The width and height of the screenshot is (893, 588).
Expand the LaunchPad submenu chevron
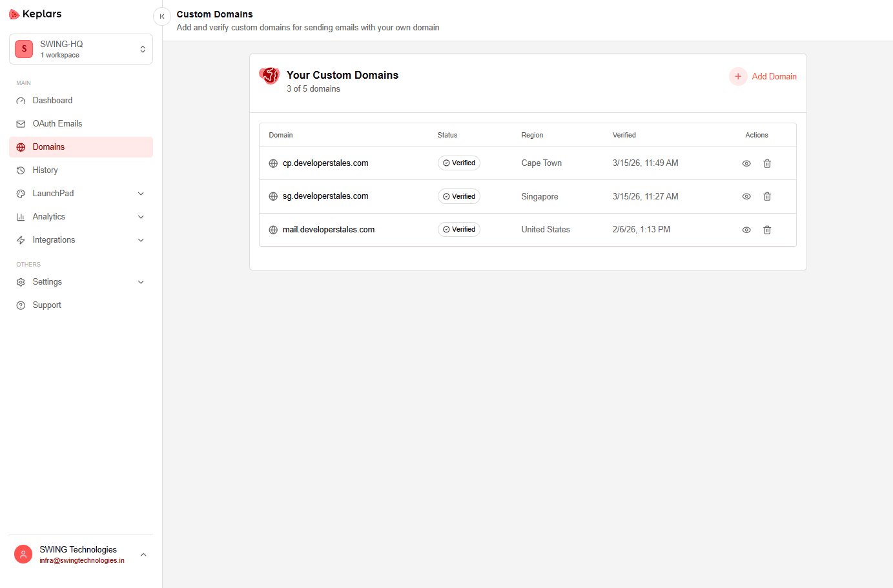[141, 194]
